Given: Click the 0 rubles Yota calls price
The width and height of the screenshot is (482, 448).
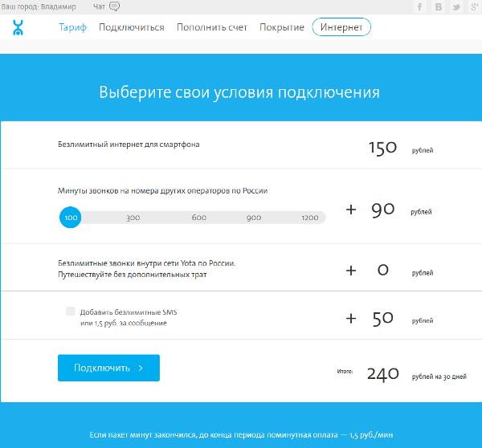Looking at the screenshot, I should tap(383, 271).
